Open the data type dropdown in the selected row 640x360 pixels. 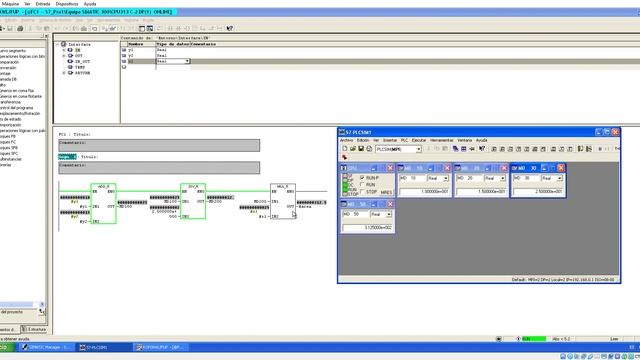coord(187,61)
